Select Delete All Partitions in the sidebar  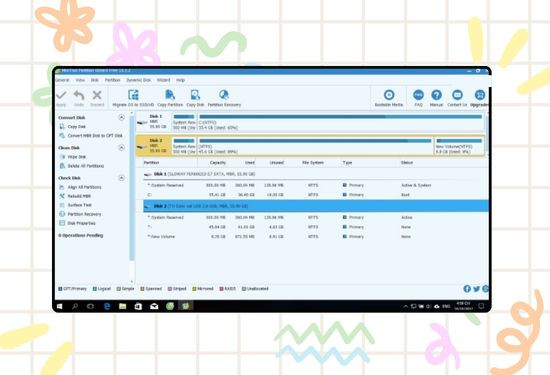tap(82, 166)
